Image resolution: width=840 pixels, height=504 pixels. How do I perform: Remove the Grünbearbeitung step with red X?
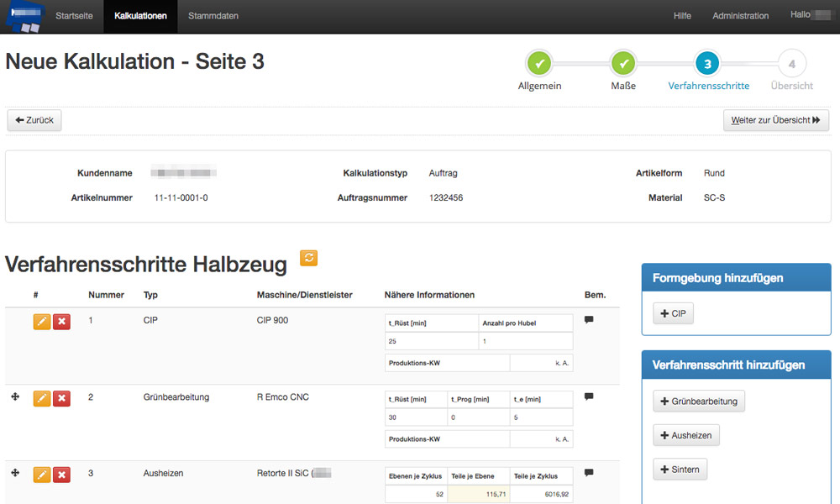point(61,399)
